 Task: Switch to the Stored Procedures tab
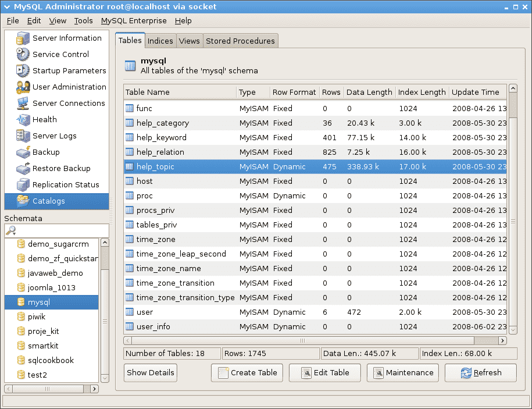pos(241,41)
